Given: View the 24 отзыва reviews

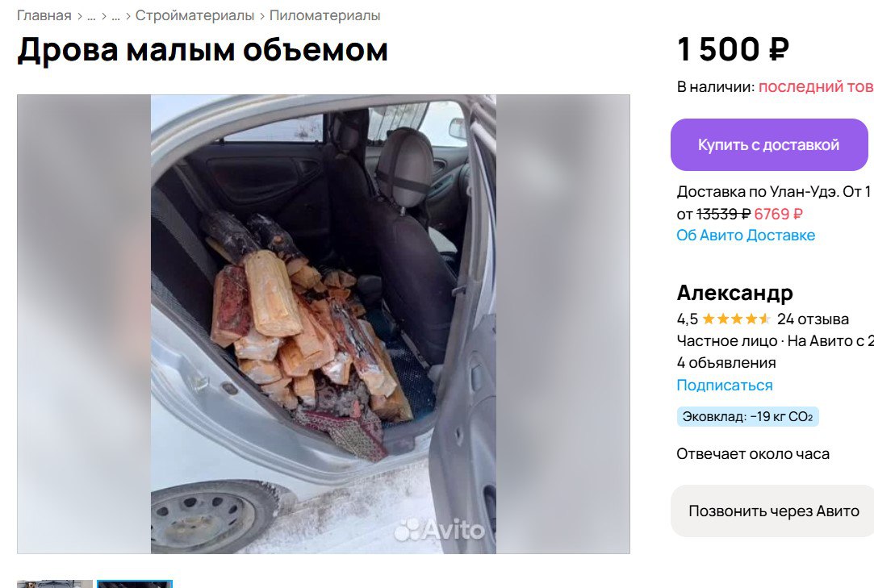Looking at the screenshot, I should coord(813,319).
